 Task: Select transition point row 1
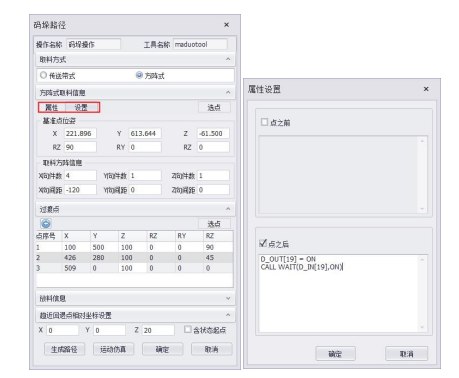(x=134, y=247)
